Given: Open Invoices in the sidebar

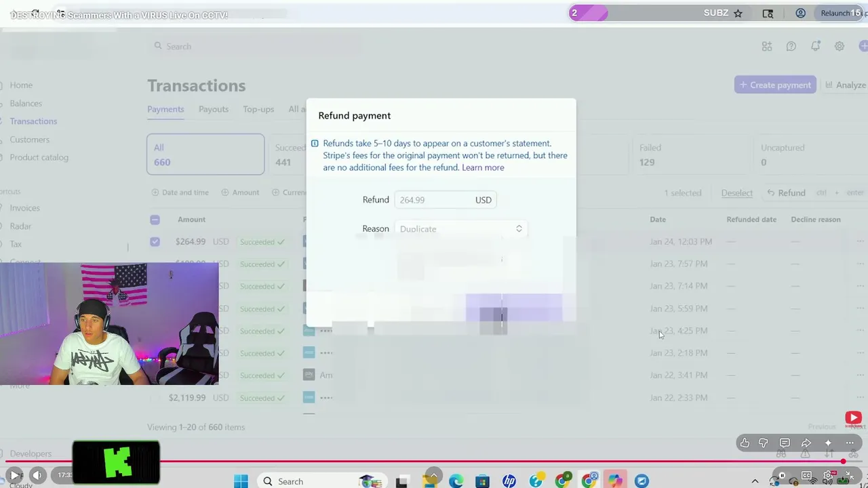Looking at the screenshot, I should [x=24, y=208].
